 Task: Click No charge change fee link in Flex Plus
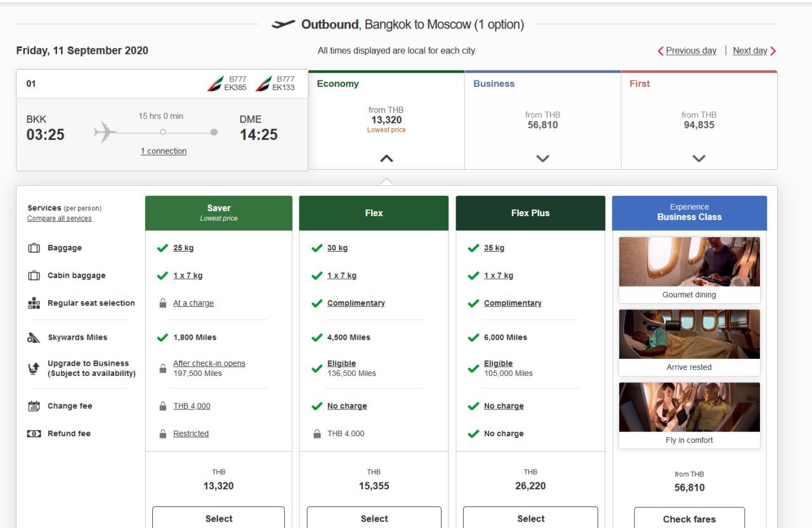[x=504, y=406]
